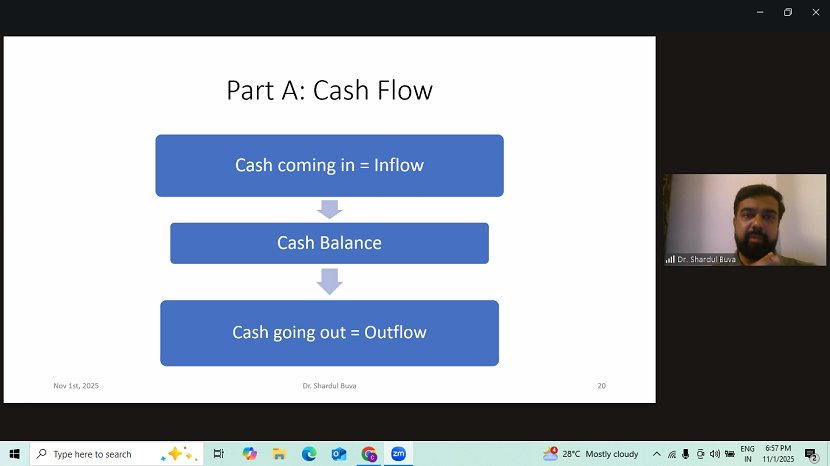Expand hidden system tray icons chevron
The height and width of the screenshot is (466, 830).
656,454
